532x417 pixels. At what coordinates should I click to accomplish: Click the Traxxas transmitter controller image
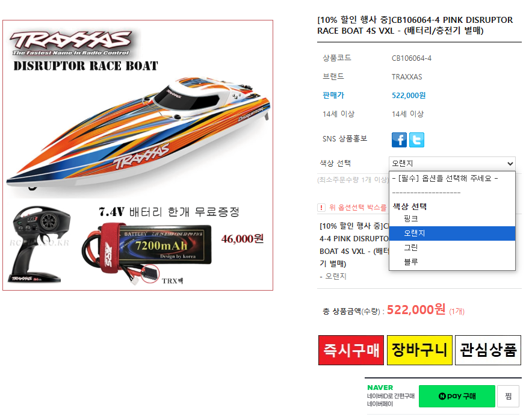(x=40, y=244)
